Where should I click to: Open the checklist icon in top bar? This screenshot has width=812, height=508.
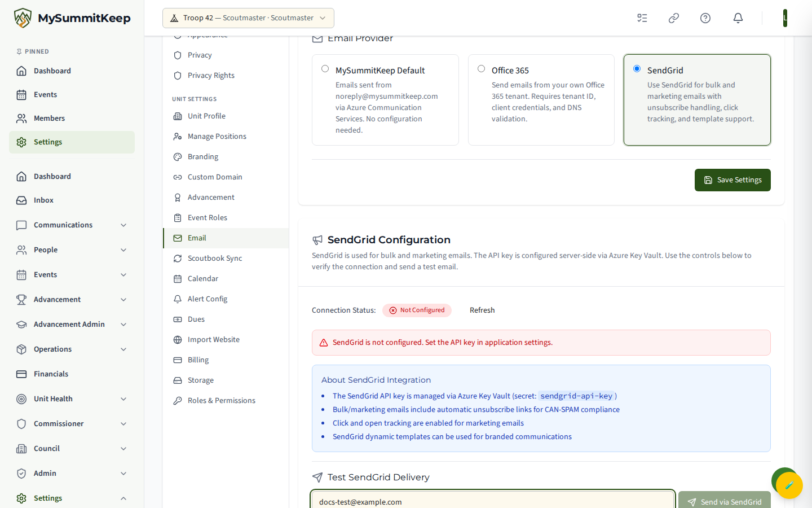(642, 18)
